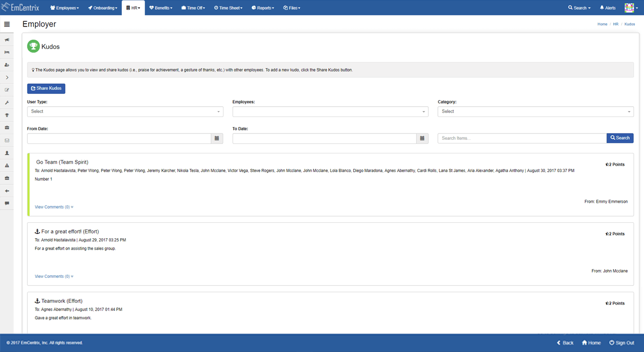644x352 pixels.
Task: Click Home in the breadcrumb
Action: [602, 24]
